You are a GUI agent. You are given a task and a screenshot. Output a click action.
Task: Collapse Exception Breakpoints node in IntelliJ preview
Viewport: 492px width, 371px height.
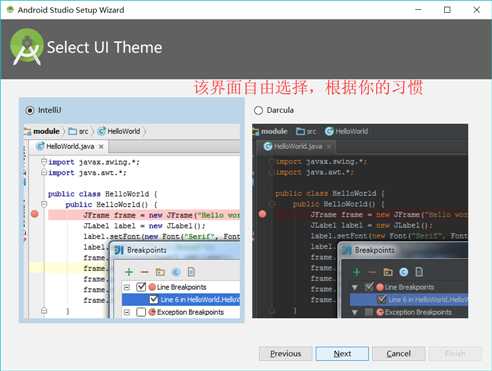pyautogui.click(x=127, y=312)
